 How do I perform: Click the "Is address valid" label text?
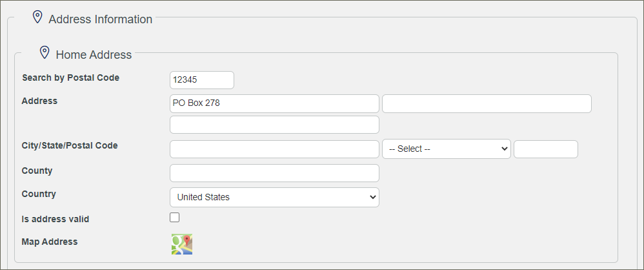tap(55, 219)
